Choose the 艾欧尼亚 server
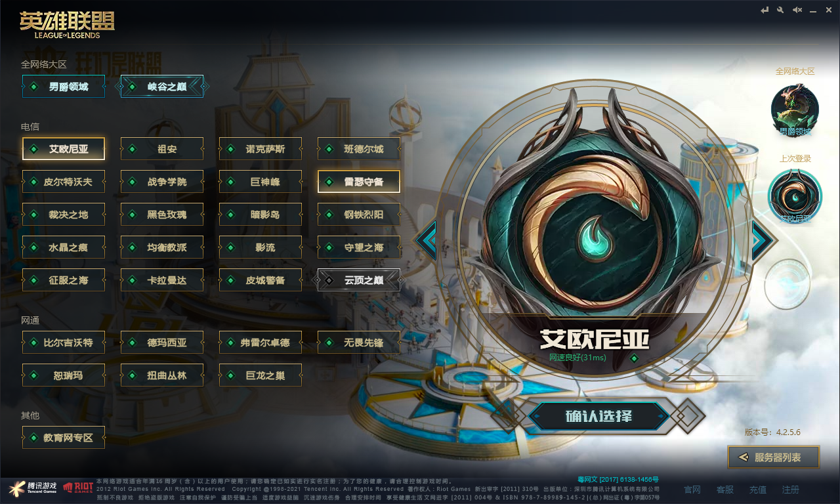Viewport: 840px width, 504px height. pyautogui.click(x=64, y=149)
